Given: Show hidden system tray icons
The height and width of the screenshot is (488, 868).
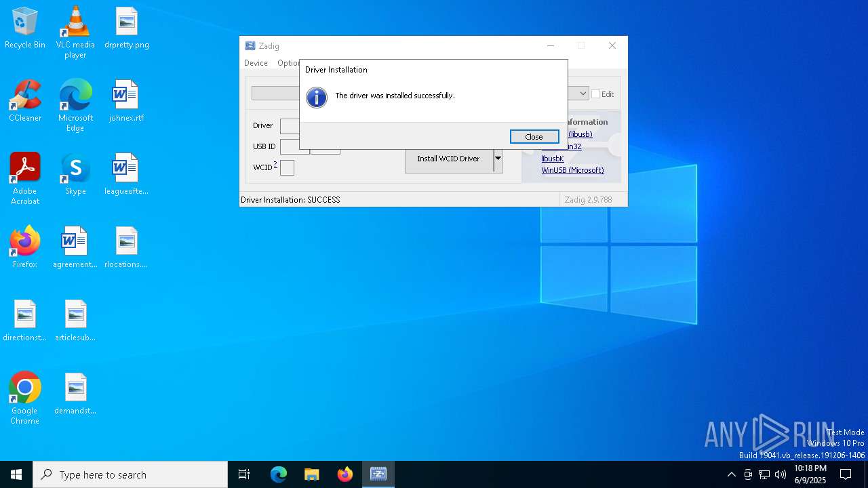Looking at the screenshot, I should (x=731, y=474).
